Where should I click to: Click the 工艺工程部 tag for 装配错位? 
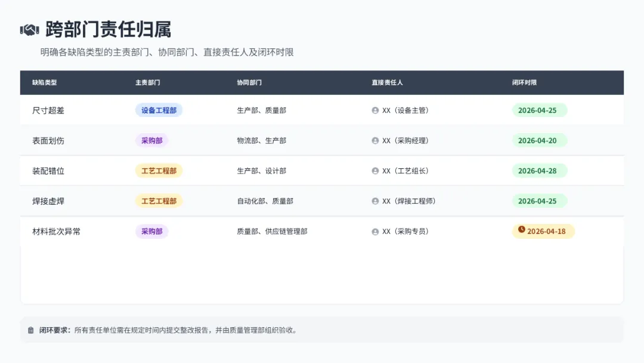click(159, 171)
